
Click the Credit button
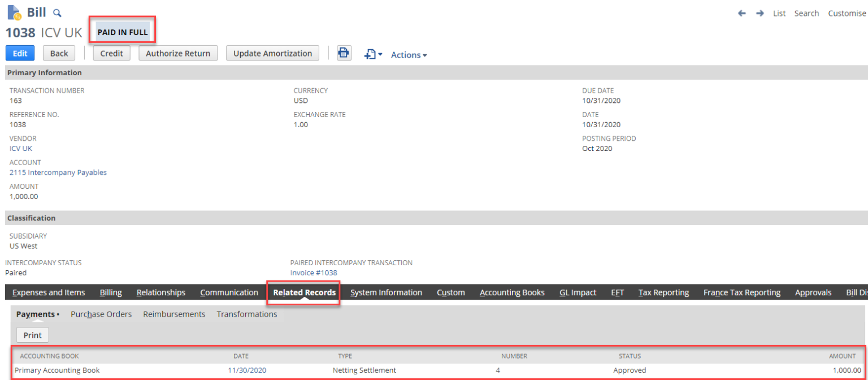[111, 53]
